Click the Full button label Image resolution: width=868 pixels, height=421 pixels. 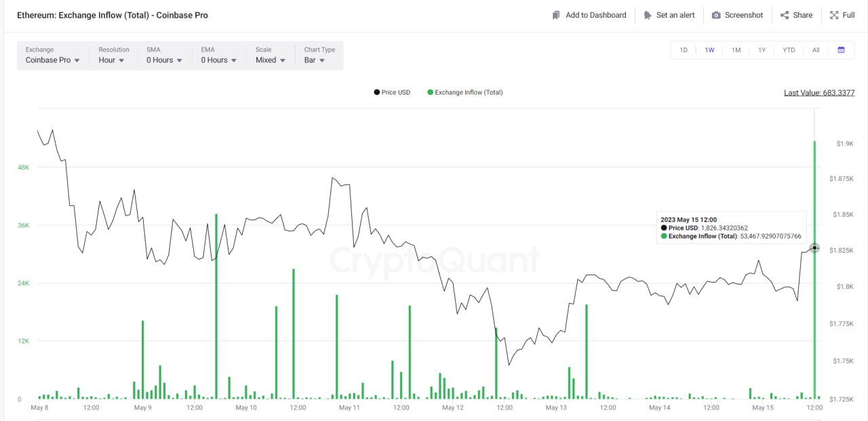pos(848,15)
